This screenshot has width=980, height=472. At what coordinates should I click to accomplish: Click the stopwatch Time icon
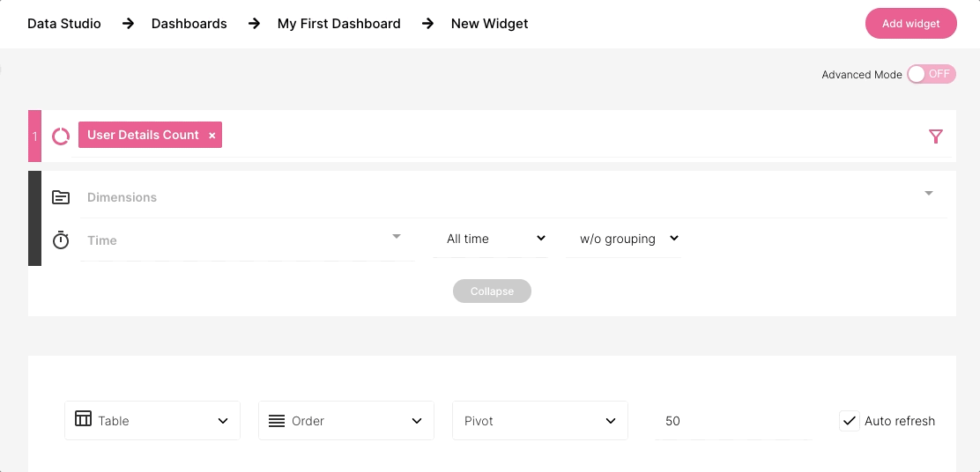(61, 240)
